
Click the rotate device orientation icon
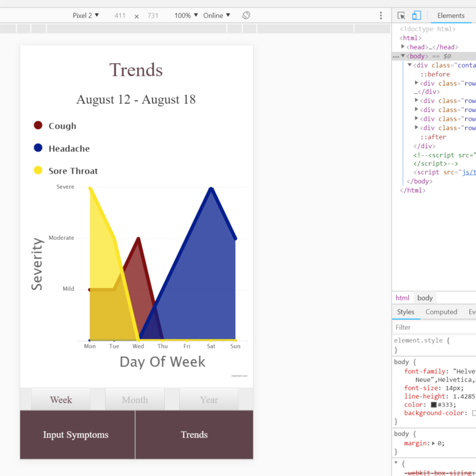coord(246,15)
